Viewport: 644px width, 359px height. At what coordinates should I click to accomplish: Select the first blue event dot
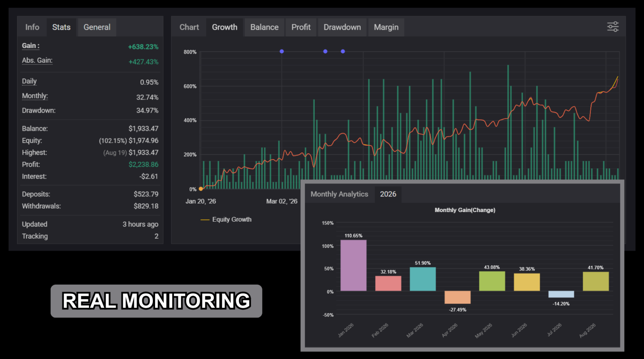(x=282, y=51)
